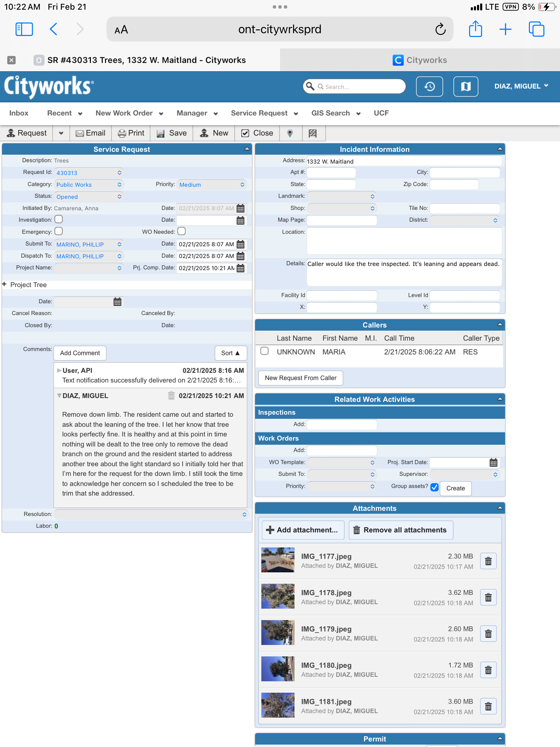Delete attachment IMG_1178.jpeg
The height and width of the screenshot is (747, 560).
[488, 597]
